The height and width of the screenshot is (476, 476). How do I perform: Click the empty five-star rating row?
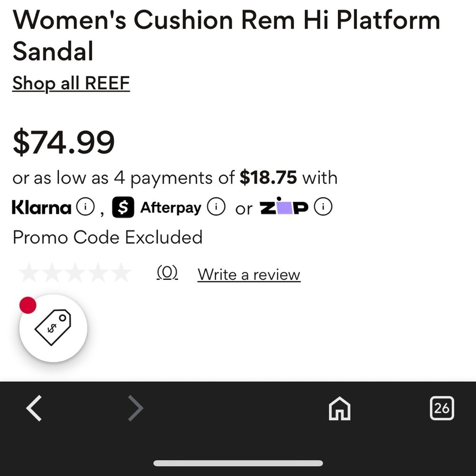75,273
